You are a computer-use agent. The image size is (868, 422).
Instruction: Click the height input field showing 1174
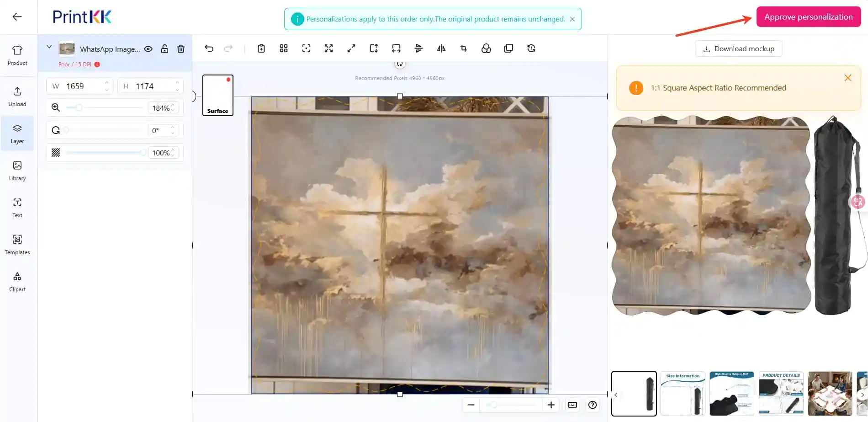pos(150,86)
